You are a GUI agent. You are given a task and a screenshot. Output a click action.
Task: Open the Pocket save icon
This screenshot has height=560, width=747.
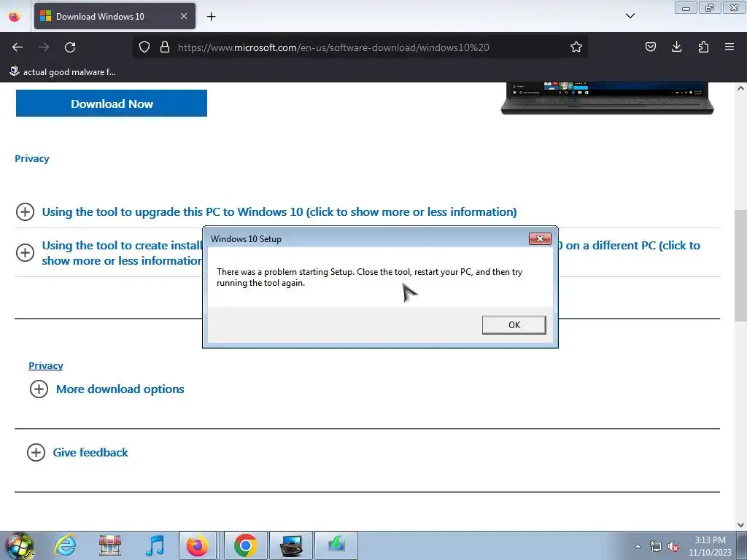(650, 47)
